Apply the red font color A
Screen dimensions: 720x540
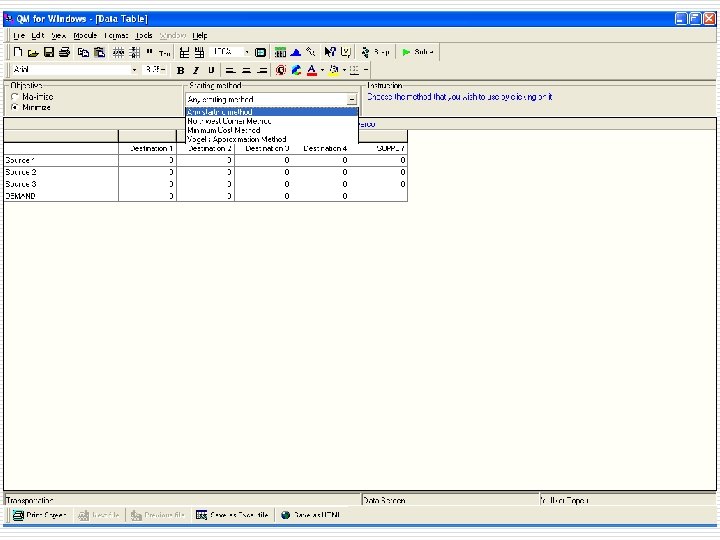pyautogui.click(x=312, y=70)
